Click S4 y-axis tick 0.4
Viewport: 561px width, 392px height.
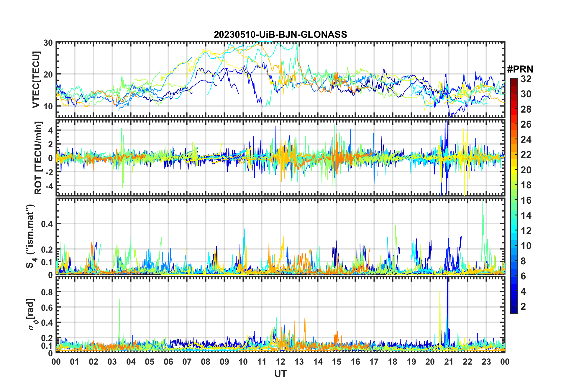[x=47, y=224]
